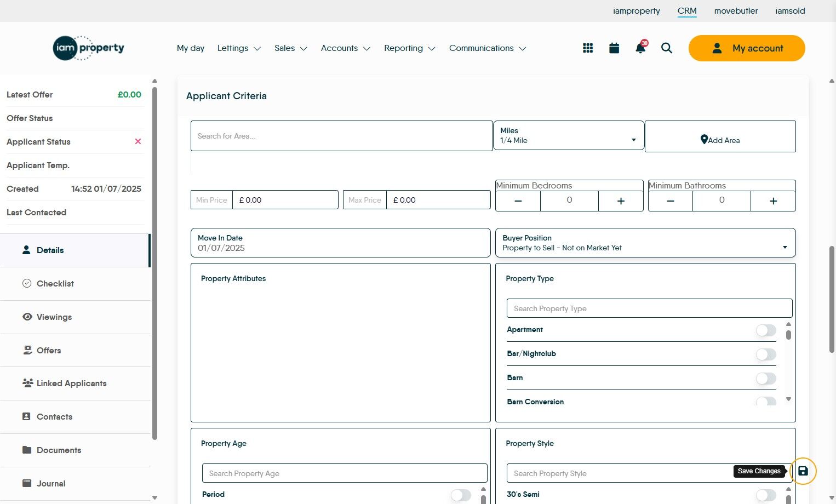Open the apps grid icon

[588, 48]
